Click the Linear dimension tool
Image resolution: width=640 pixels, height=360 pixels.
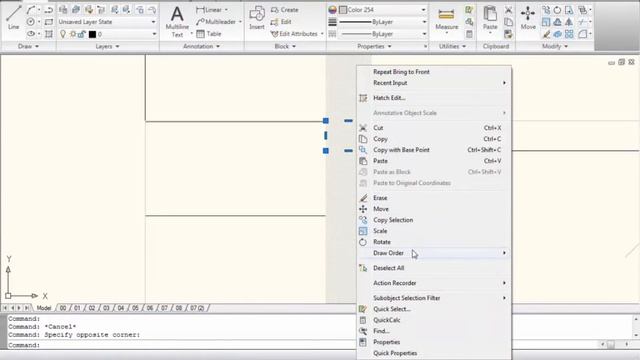pyautogui.click(x=211, y=10)
